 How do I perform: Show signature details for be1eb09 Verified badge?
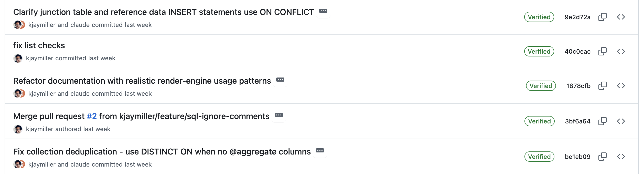(x=539, y=156)
